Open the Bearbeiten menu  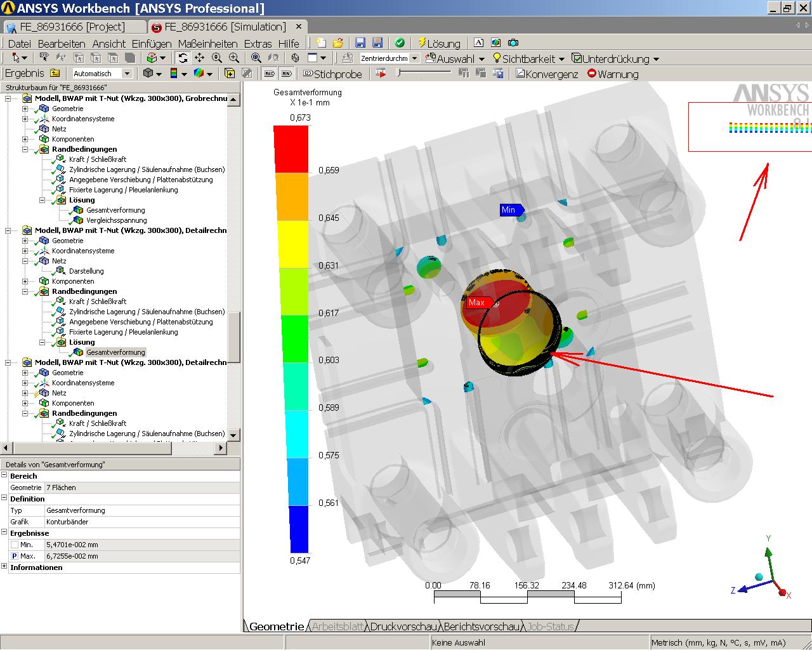(62, 43)
